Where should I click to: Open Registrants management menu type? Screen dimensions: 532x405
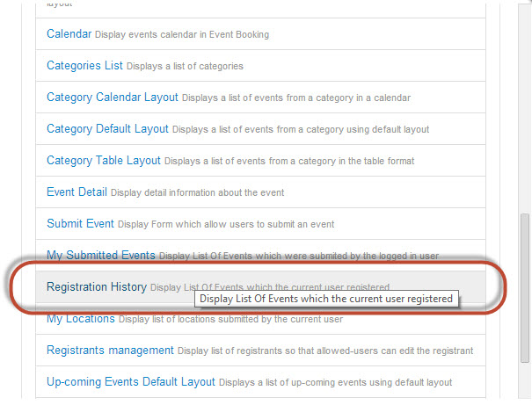pos(110,351)
